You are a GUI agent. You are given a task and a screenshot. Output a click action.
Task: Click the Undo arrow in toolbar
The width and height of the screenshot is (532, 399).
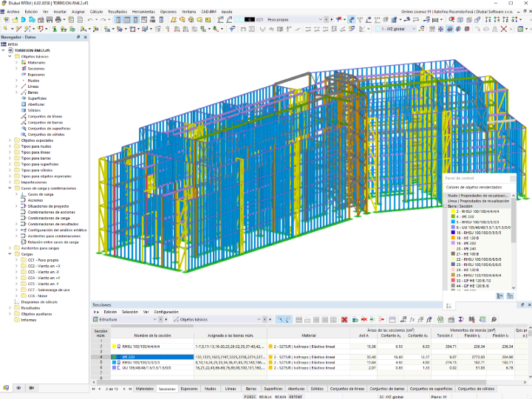(x=90, y=20)
